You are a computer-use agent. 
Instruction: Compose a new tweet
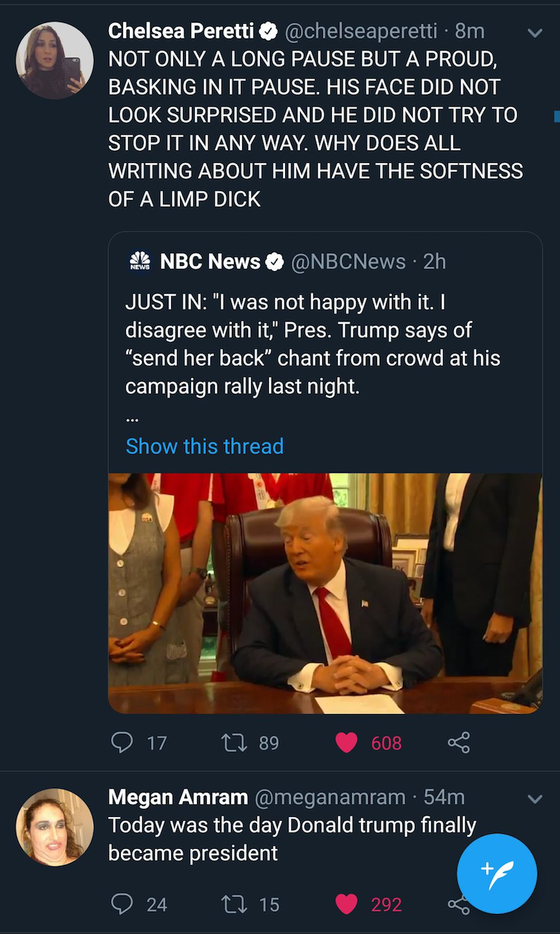tap(496, 874)
